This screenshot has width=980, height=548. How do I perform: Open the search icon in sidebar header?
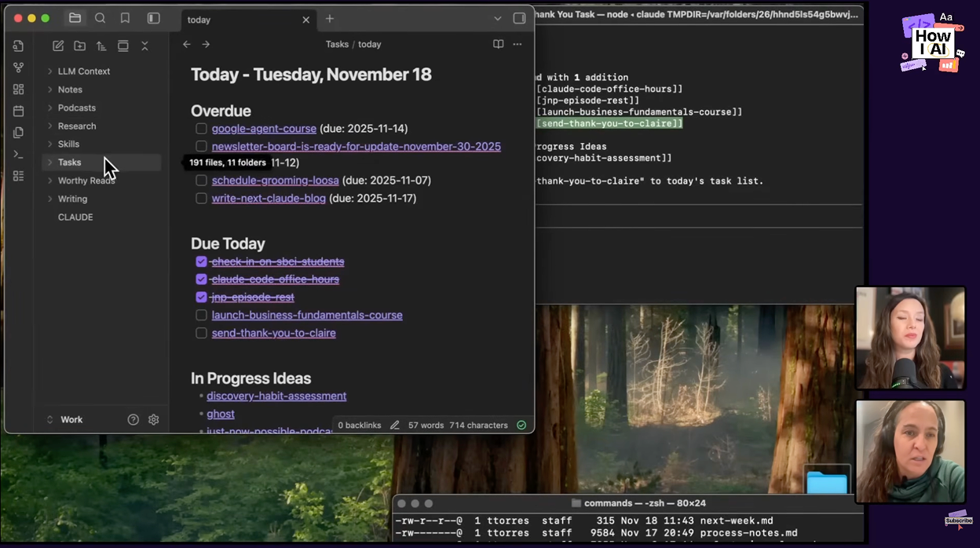pyautogui.click(x=100, y=18)
